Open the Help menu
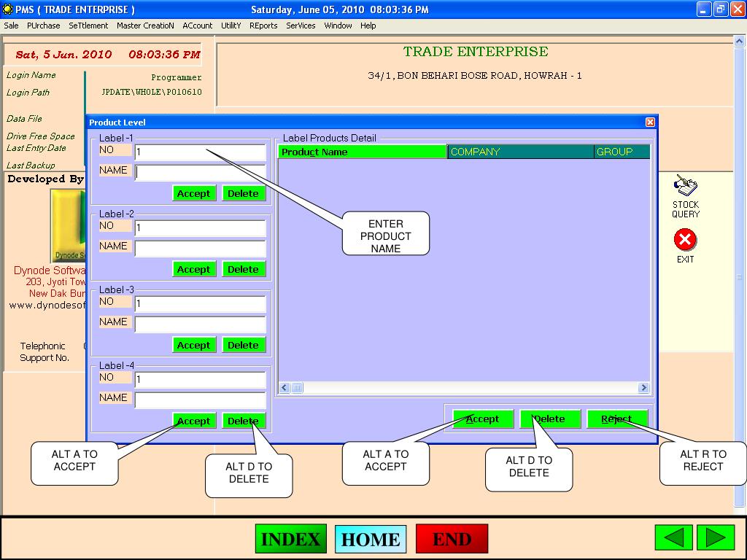This screenshot has height=560, width=747. pos(368,26)
